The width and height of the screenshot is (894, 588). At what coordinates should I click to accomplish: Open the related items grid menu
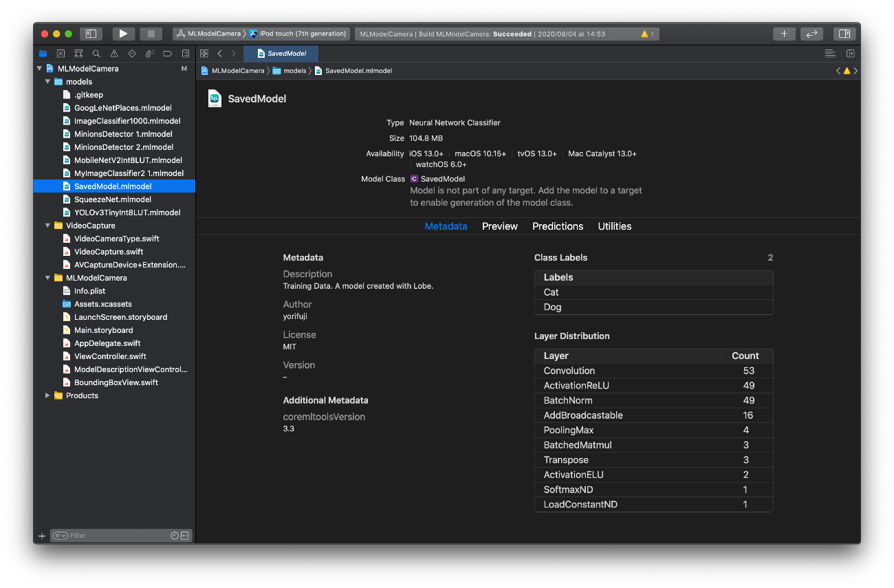204,54
